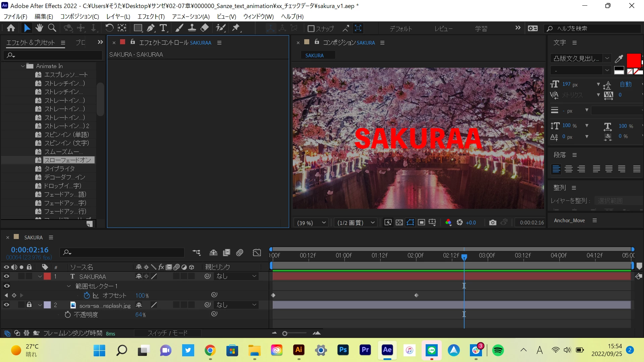Apply the タイプライタ preset in list
The image size is (644, 362).
[x=59, y=169]
